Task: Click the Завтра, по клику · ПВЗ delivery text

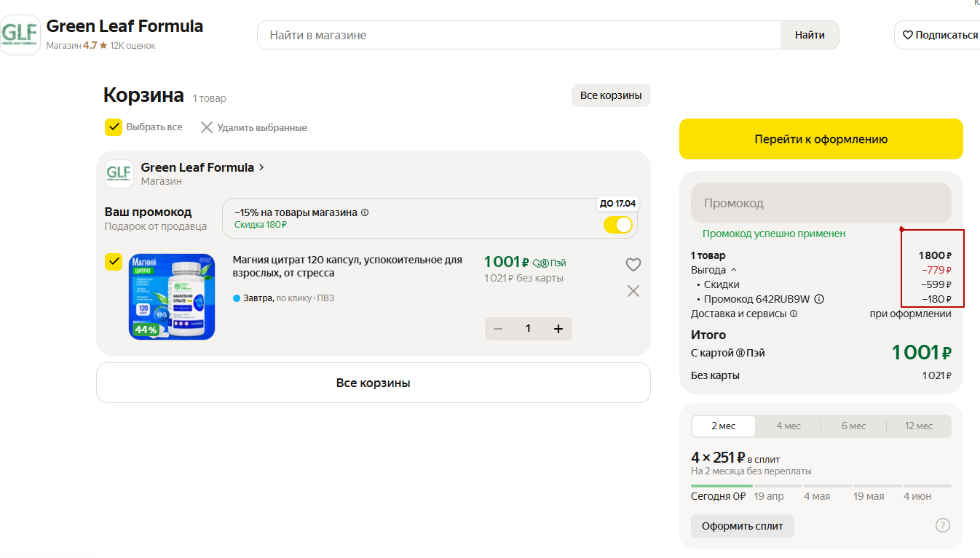Action: pos(288,298)
